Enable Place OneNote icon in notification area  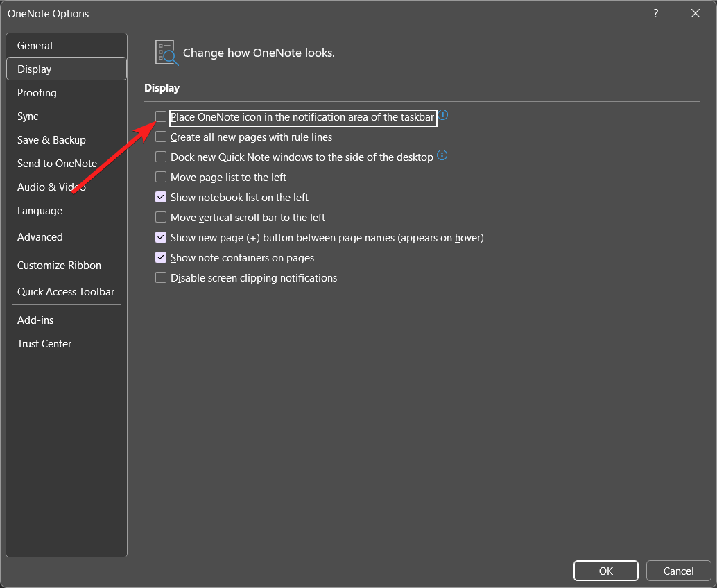[x=161, y=116]
